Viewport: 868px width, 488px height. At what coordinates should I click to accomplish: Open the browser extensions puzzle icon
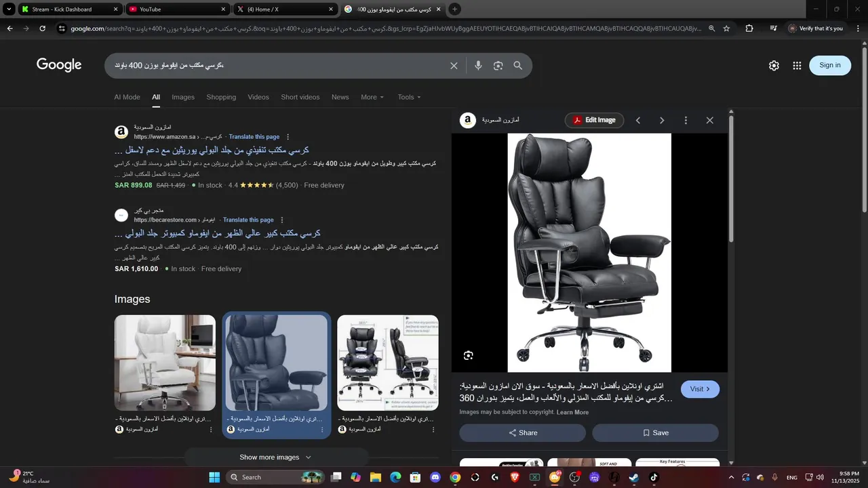749,28
